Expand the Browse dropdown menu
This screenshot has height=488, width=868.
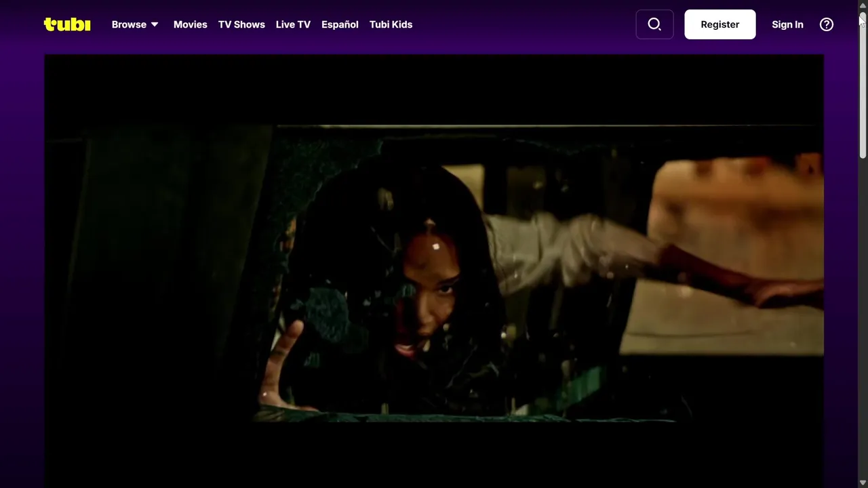(x=135, y=24)
